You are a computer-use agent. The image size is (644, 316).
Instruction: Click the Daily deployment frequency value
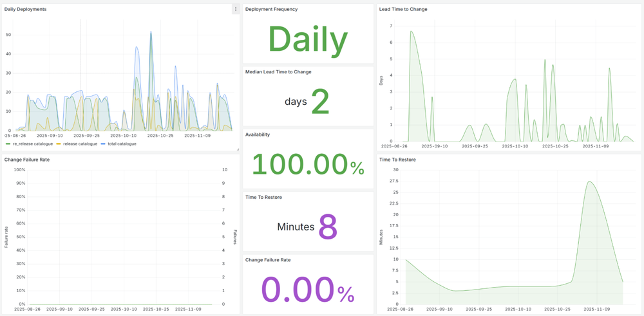308,39
